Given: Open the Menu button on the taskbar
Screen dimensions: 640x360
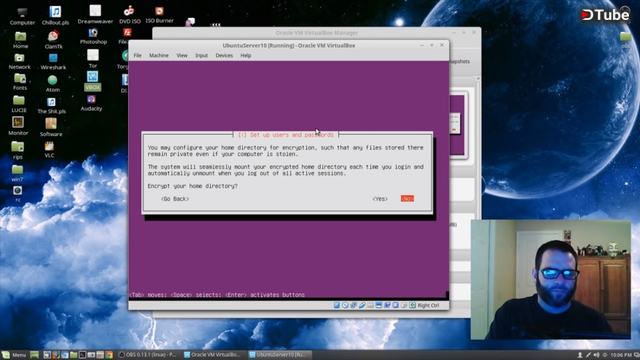Looking at the screenshot, I should coord(14,355).
